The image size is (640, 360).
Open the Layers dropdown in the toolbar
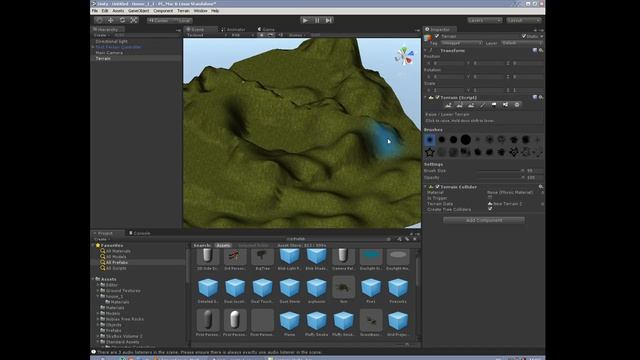click(x=484, y=20)
